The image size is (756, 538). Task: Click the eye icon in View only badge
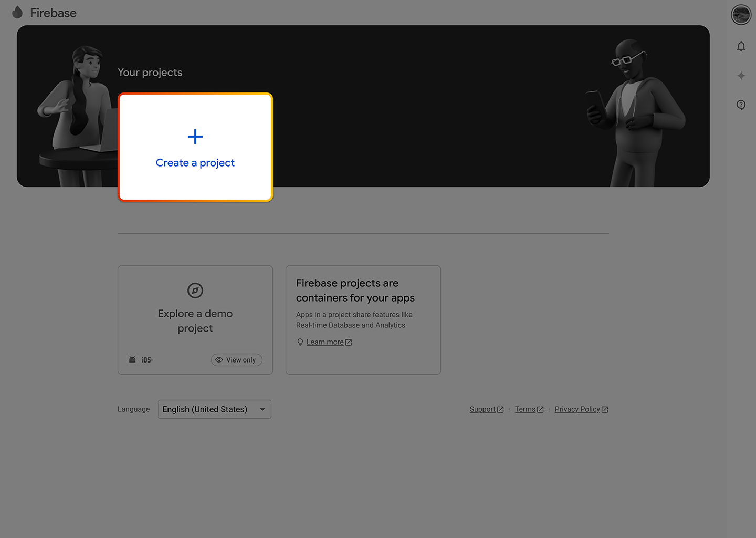pos(219,360)
